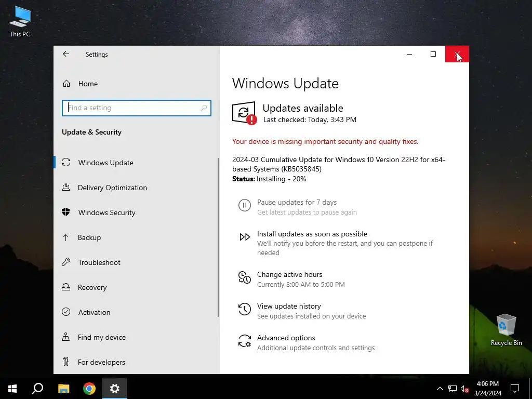Show hidden system tray icons

click(x=440, y=389)
